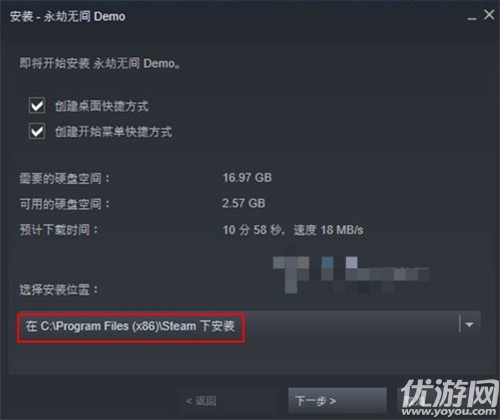
Task: Expand the install location dropdown arrow
Action: [469, 324]
